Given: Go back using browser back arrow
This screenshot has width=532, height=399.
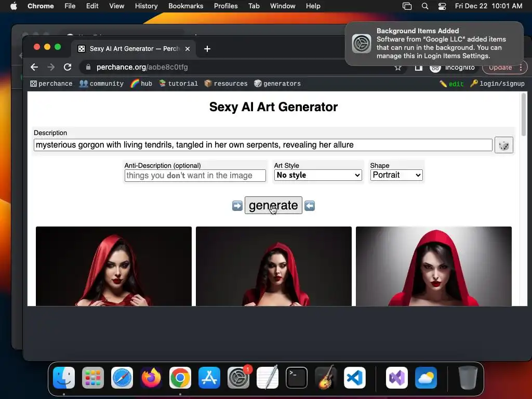Looking at the screenshot, I should coord(34,67).
